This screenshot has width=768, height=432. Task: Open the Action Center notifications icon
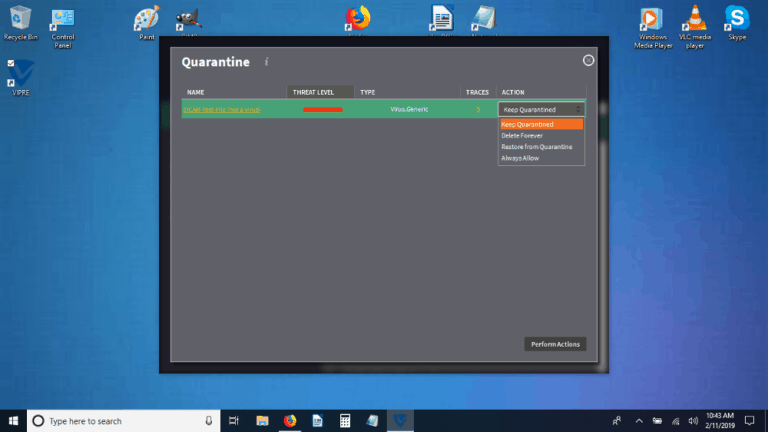749,421
